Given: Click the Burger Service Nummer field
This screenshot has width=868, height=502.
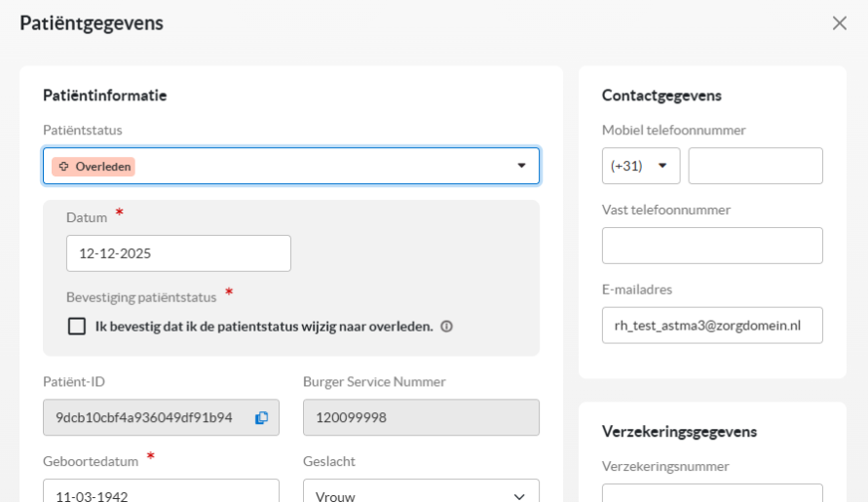Looking at the screenshot, I should [x=421, y=417].
